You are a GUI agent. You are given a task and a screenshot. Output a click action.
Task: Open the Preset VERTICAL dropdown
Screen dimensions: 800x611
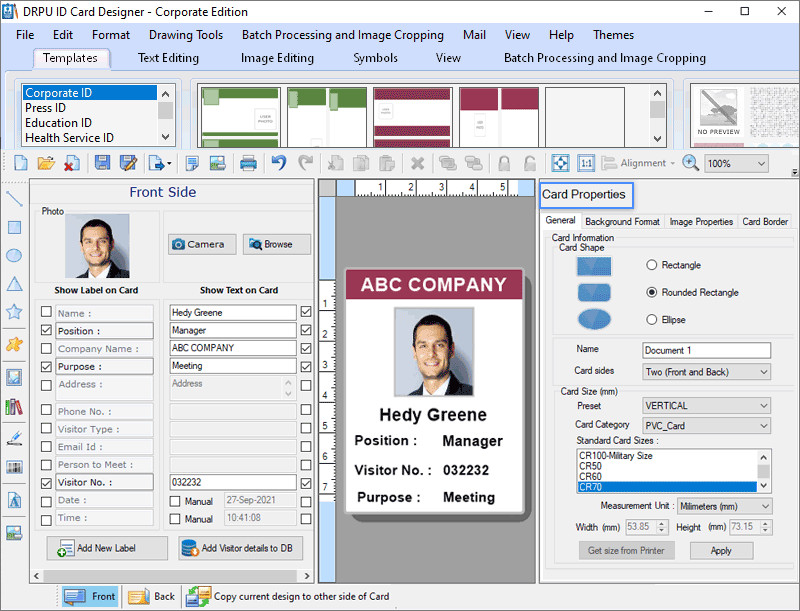coord(706,406)
